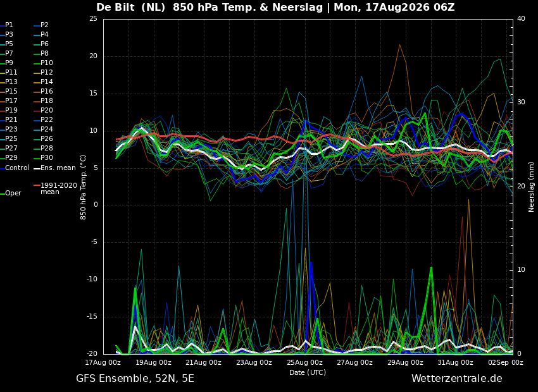Select the 31Aug 00z date label
Viewport: 538px width, 392px height.
pyautogui.click(x=456, y=362)
